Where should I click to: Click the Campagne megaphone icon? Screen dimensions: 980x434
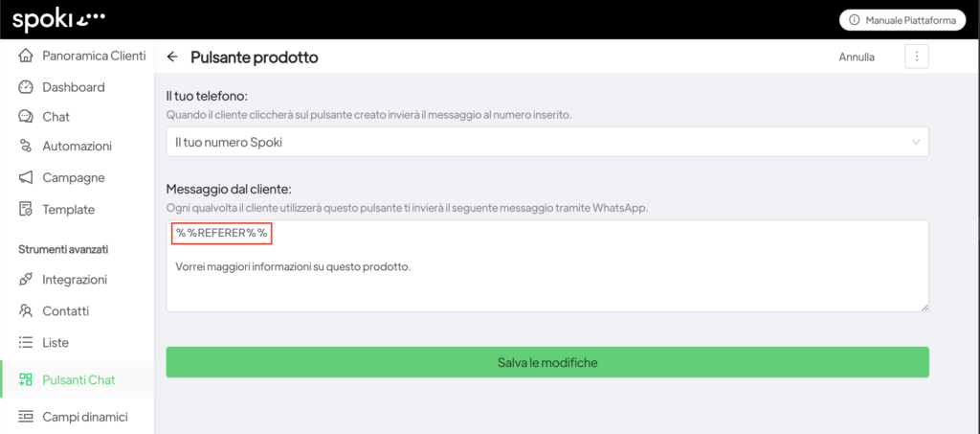coord(26,178)
